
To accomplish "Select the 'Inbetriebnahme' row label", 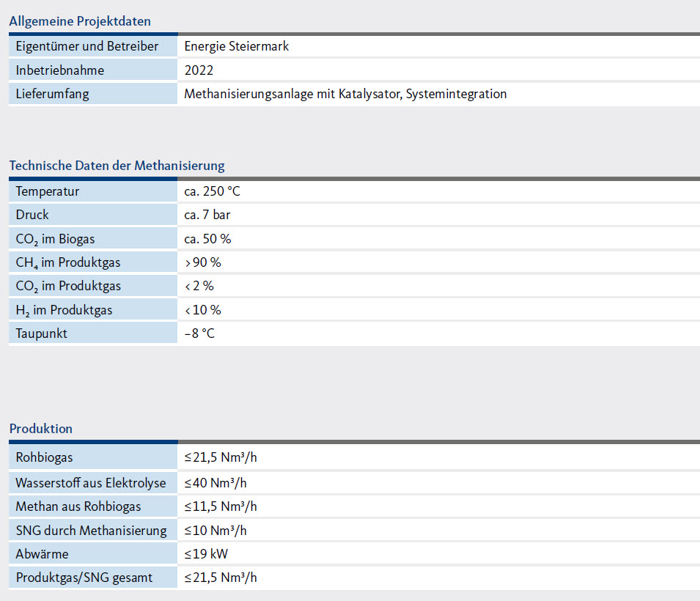I will [60, 70].
